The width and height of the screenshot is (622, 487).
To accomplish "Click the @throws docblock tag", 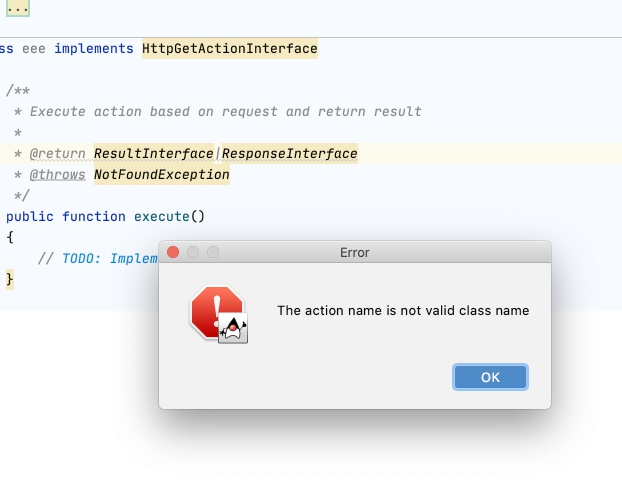I will tap(58, 174).
